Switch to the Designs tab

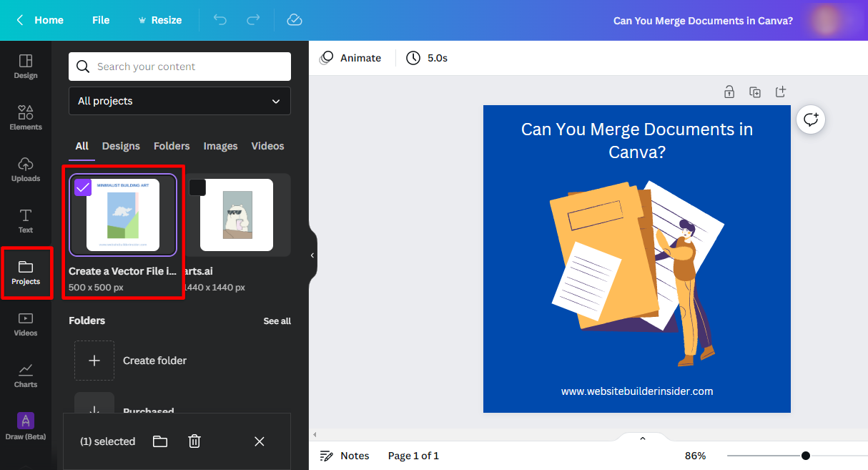click(x=121, y=146)
